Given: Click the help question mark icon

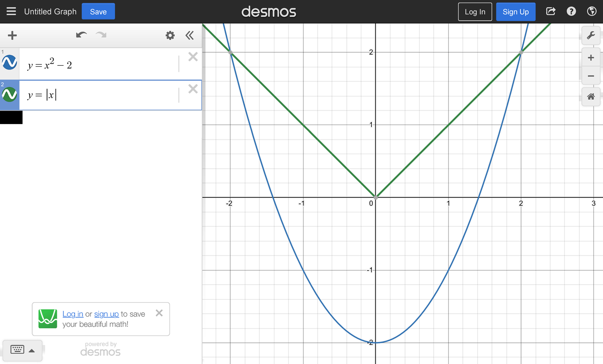Looking at the screenshot, I should click(x=571, y=11).
